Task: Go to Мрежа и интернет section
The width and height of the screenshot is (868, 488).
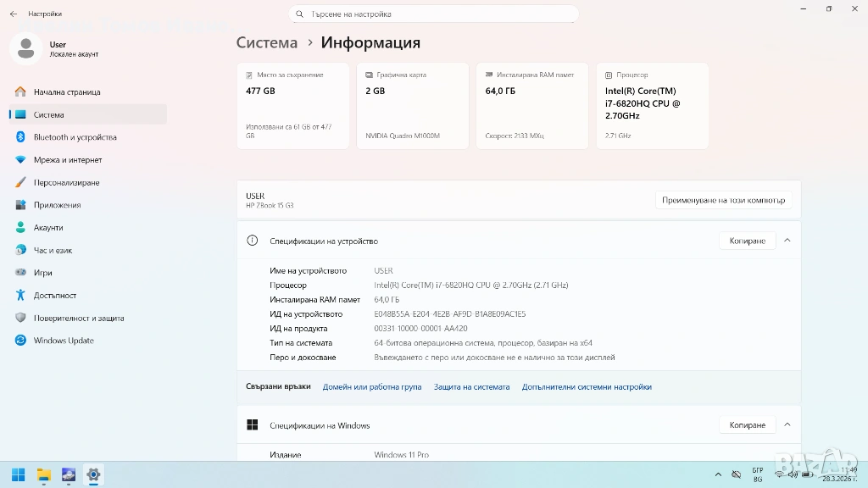Action: click(68, 160)
